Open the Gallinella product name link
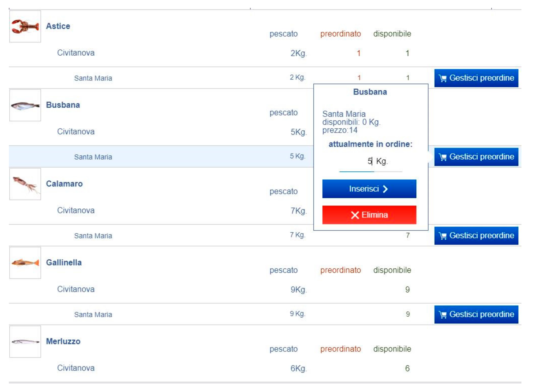Image resolution: width=533 pixels, height=392 pixels. tap(64, 262)
